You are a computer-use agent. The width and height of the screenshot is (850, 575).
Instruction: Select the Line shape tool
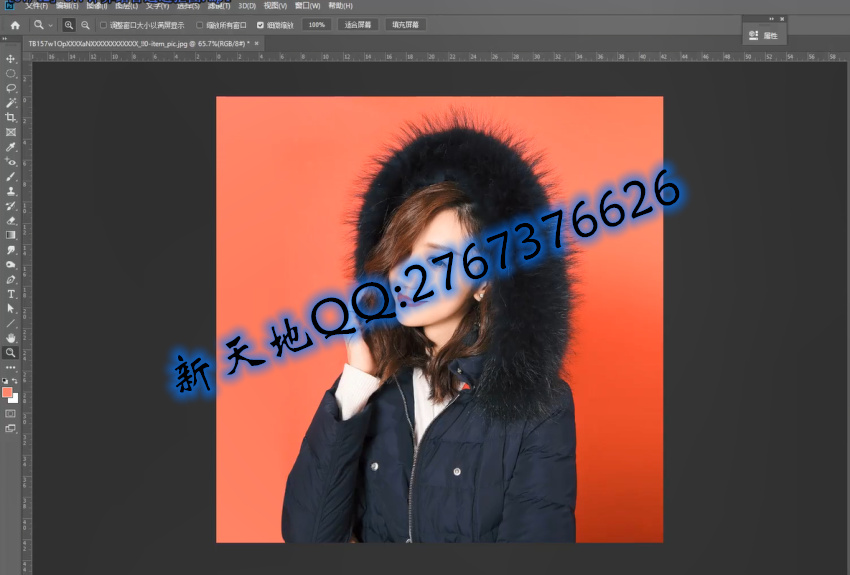click(10, 324)
